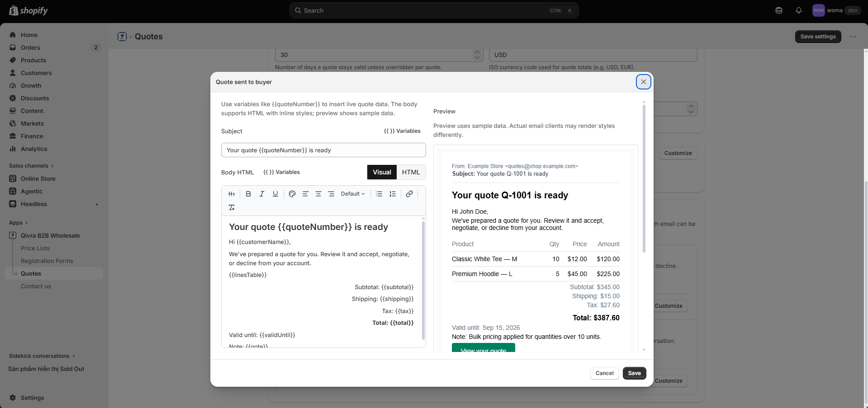This screenshot has width=868, height=408.
Task: Clear formatting with the Tx icon
Action: coord(232,207)
